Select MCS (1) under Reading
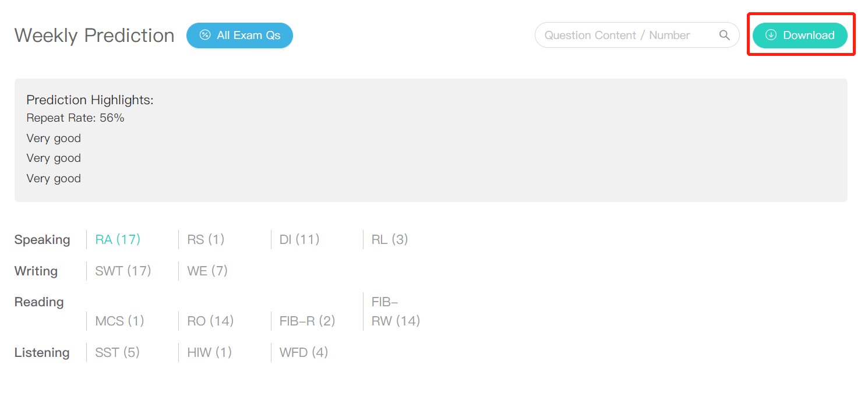The image size is (868, 393). click(x=119, y=321)
